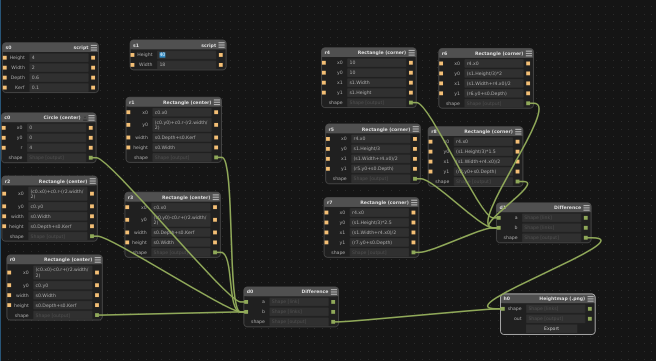656x361 pixels.
Task: Click the Export button in Heightmap node
Action: (x=551, y=328)
